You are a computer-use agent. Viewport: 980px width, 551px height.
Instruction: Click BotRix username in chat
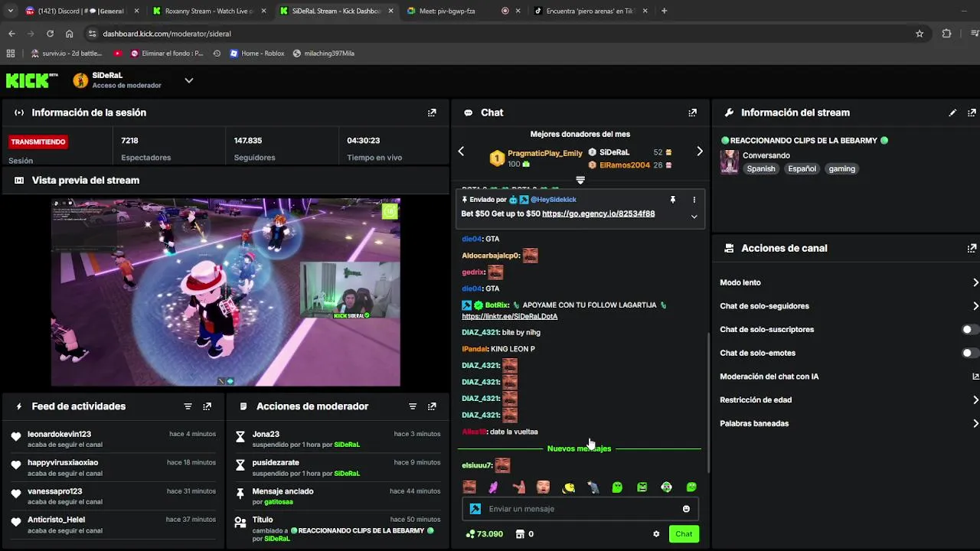[x=498, y=305]
